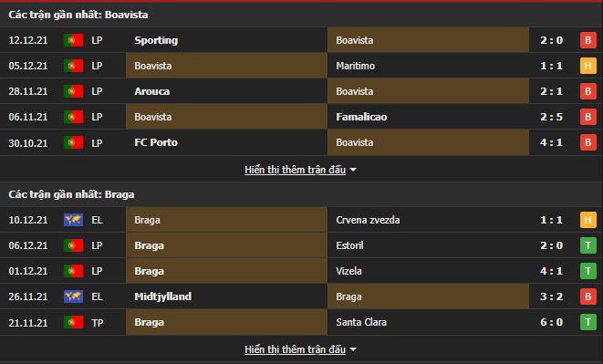Expand more Boavista matches via Hiển thị thêm trận đấu
The image size is (603, 364).
(x=295, y=170)
